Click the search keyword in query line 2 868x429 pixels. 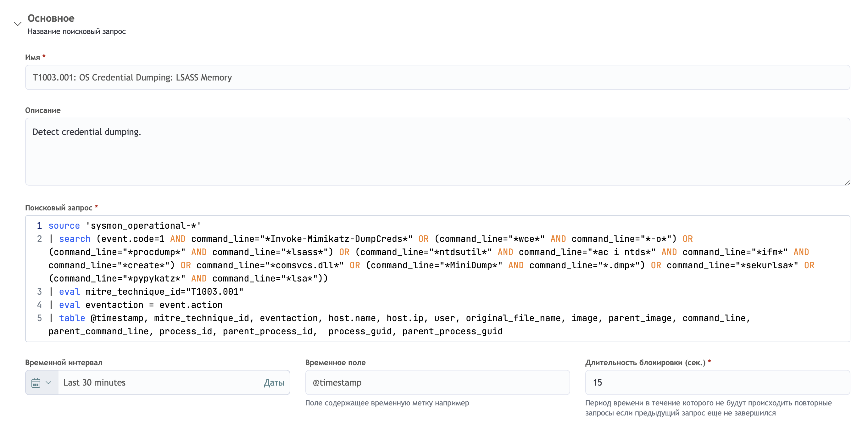pos(75,239)
